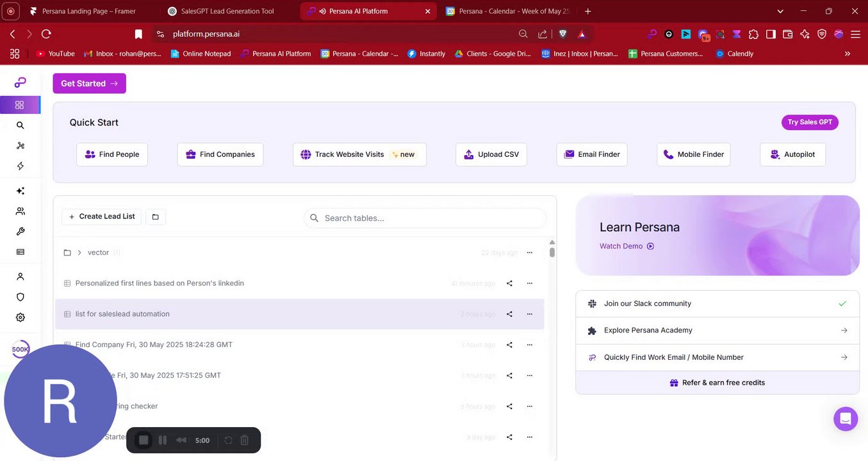Go back in browser history

click(x=13, y=34)
